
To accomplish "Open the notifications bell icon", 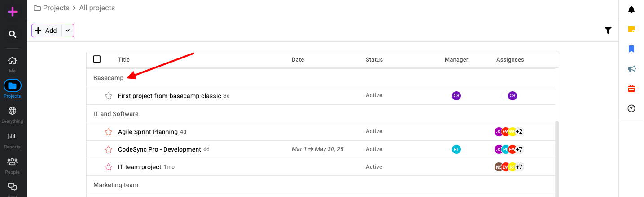I will [631, 9].
